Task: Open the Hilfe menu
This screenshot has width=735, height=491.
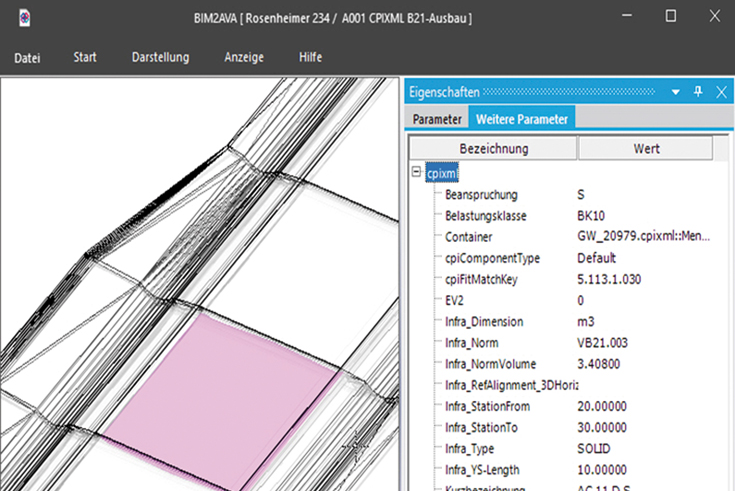Action: (311, 58)
